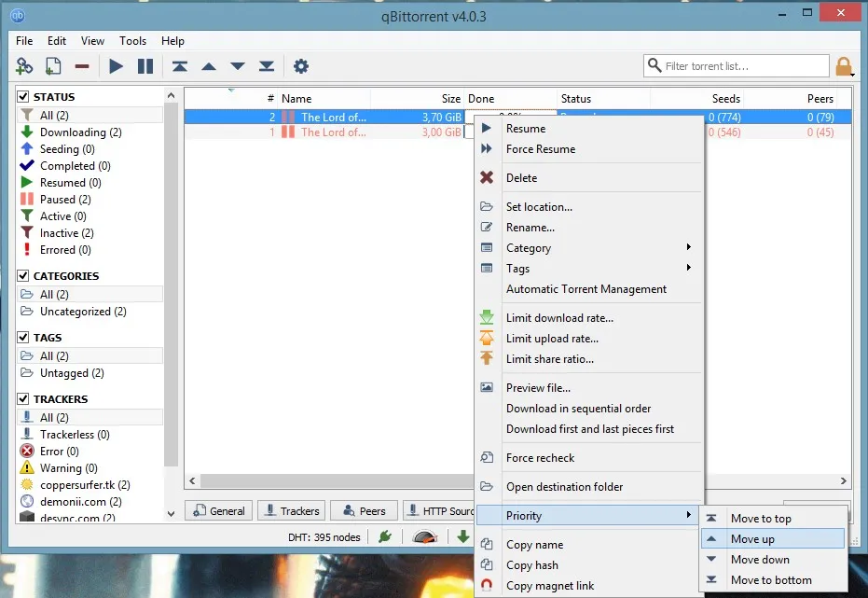Select the Errored (0) status filter
The width and height of the screenshot is (868, 598).
pyautogui.click(x=65, y=250)
